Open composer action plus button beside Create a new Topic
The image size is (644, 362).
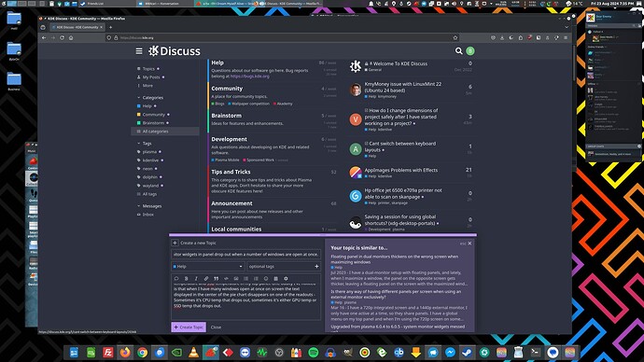click(175, 243)
